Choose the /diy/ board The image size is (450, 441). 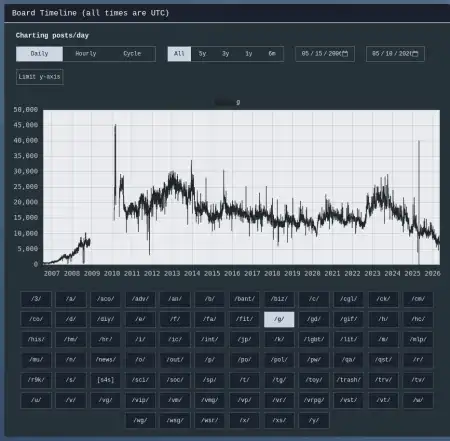[x=105, y=319]
